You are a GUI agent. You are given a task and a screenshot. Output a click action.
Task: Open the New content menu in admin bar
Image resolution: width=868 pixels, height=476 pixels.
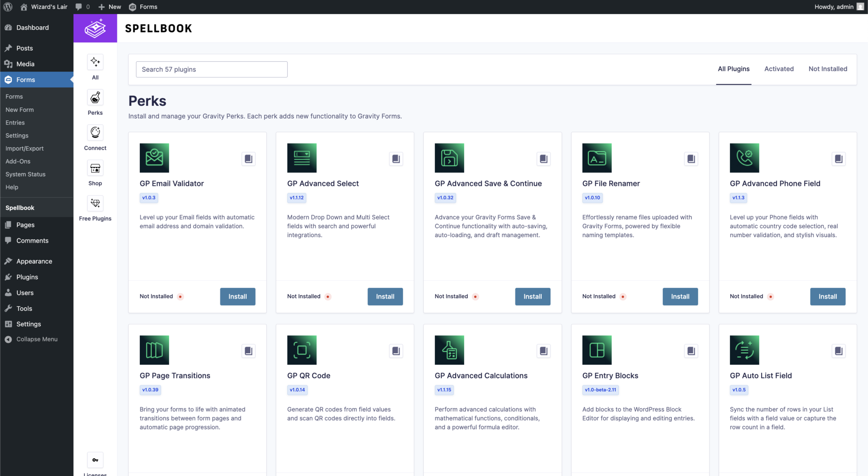(x=110, y=7)
